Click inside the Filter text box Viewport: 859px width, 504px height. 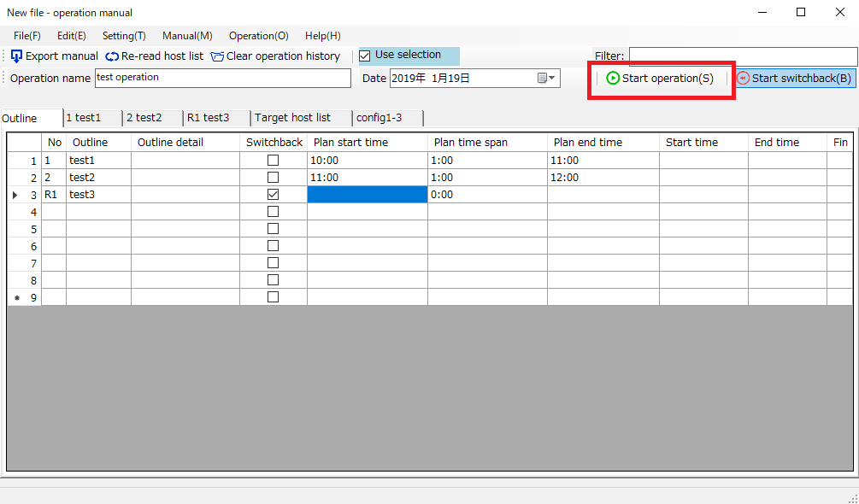[742, 56]
